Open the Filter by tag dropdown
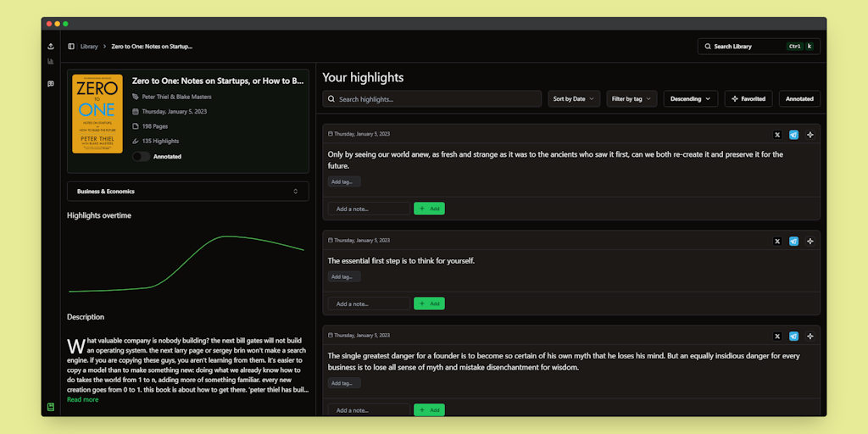 click(x=632, y=98)
